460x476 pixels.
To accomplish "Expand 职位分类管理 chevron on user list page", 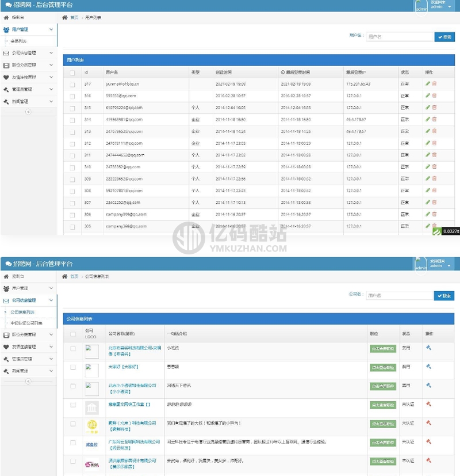I will (51, 65).
